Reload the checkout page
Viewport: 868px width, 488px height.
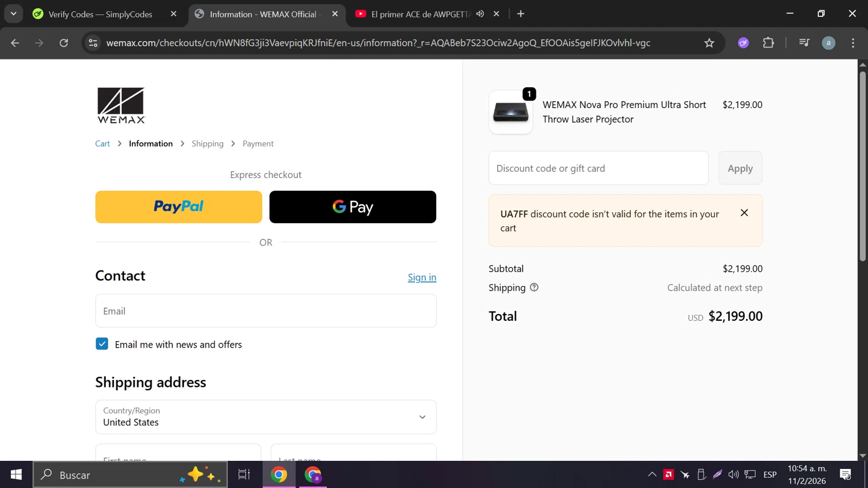pos(64,43)
